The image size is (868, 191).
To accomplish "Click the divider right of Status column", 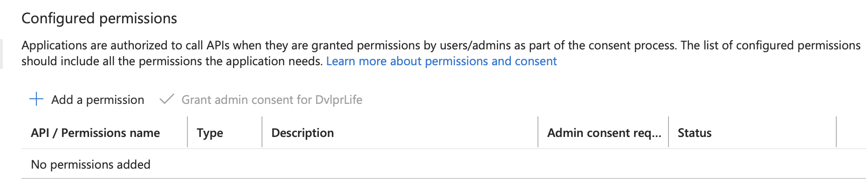I will tap(836, 132).
